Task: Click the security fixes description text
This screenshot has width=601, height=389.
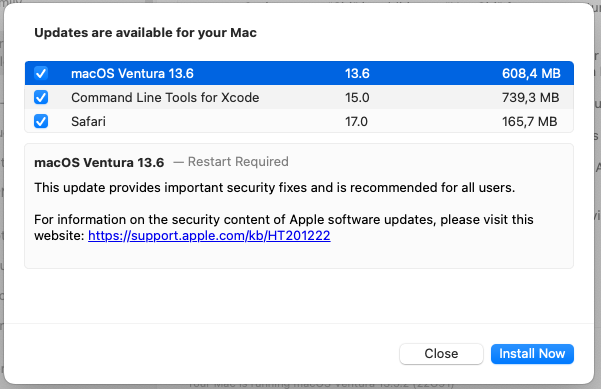Action: coord(274,187)
